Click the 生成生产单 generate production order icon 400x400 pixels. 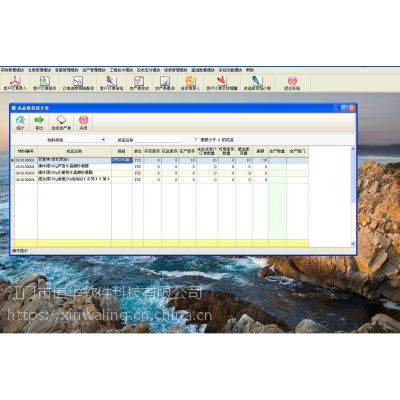pos(61,122)
